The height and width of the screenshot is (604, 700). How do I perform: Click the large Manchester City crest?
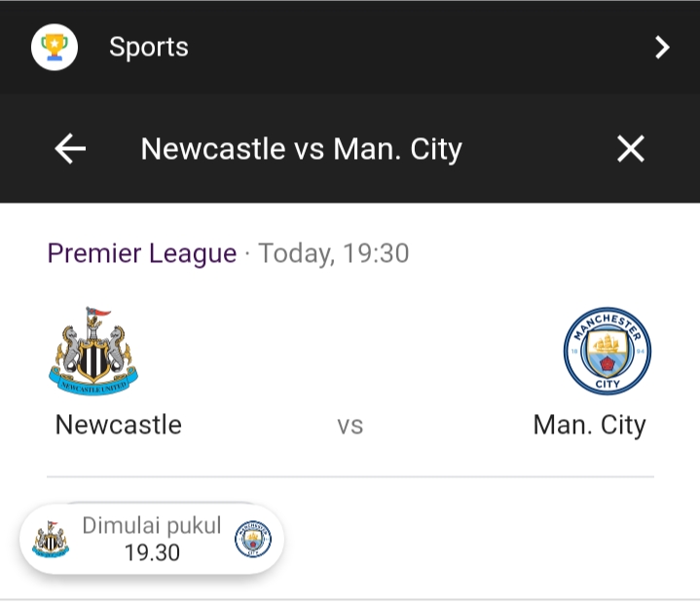pos(608,351)
